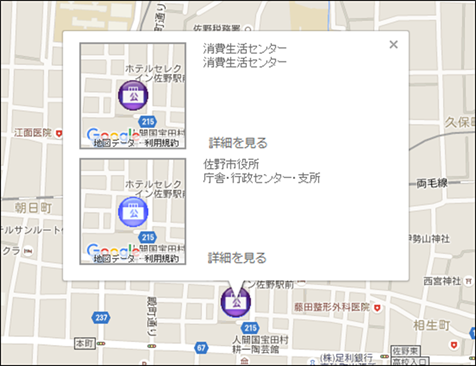Click route 215 shield below the marker
Screen dimensions: 476x366
pos(250,328)
